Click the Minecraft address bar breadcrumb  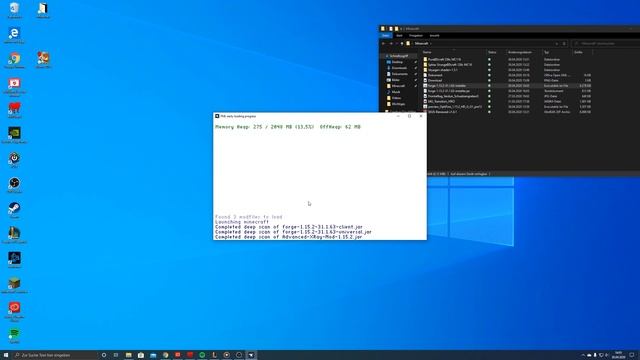(422, 43)
